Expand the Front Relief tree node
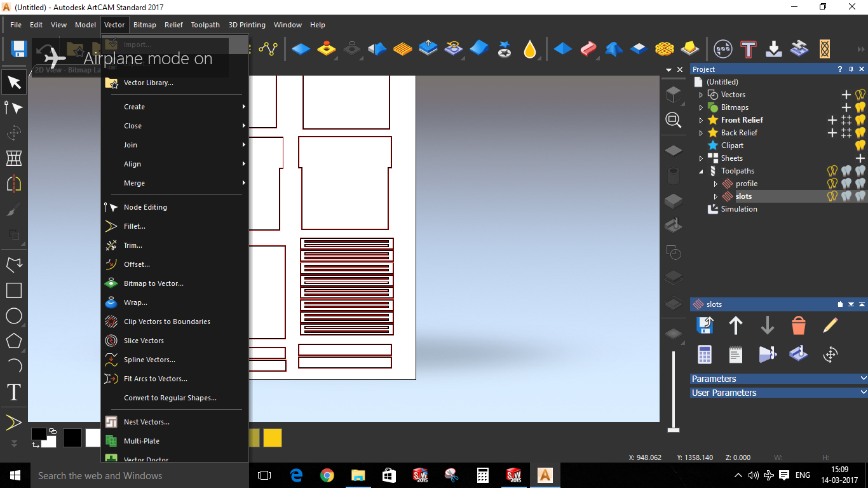Viewport: 868px width, 488px height. click(701, 120)
